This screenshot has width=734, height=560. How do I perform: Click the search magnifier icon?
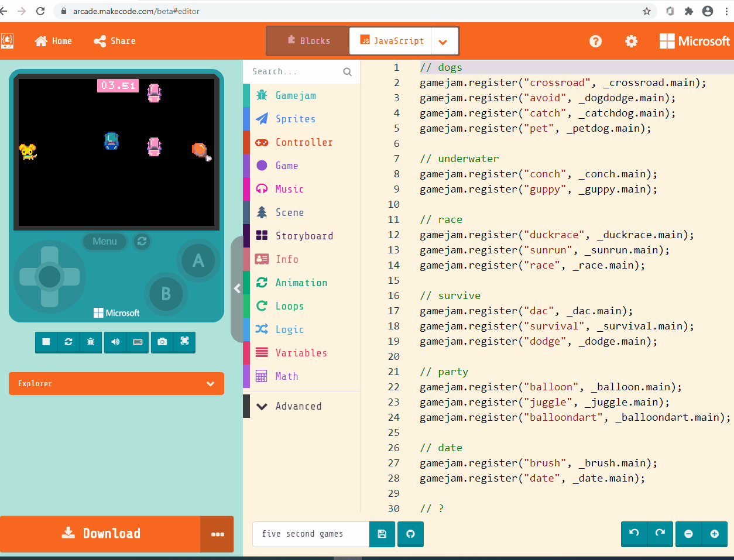[348, 72]
